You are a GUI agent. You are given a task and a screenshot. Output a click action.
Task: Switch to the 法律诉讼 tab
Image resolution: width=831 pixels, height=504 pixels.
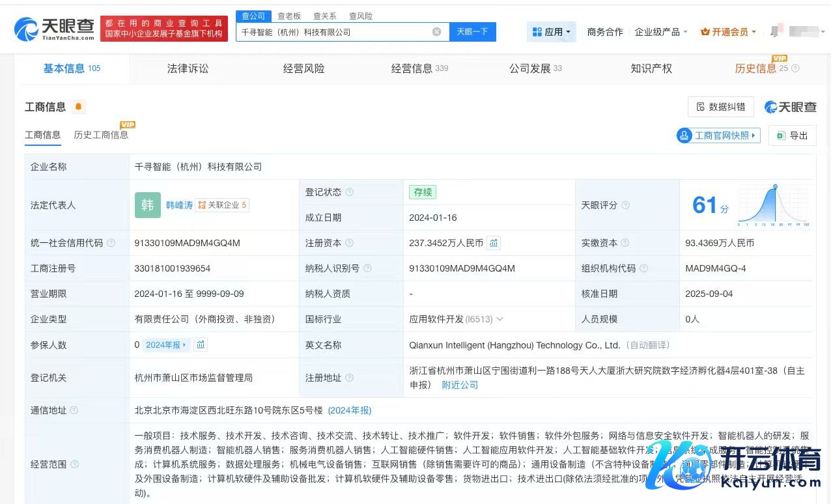pos(188,68)
